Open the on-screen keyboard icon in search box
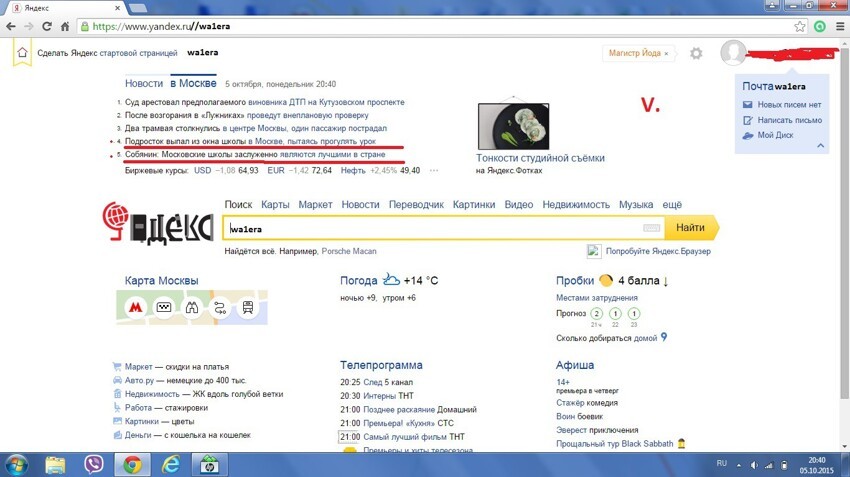The width and height of the screenshot is (850, 477). [652, 228]
